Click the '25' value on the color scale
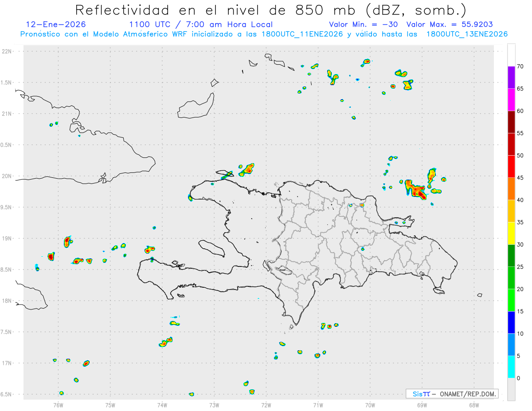The image size is (532, 411). click(520, 267)
